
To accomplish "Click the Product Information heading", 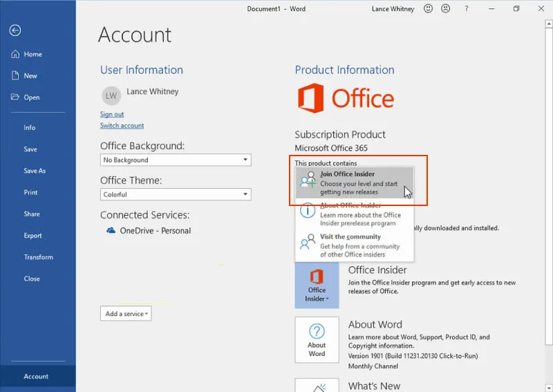I will pyautogui.click(x=344, y=70).
